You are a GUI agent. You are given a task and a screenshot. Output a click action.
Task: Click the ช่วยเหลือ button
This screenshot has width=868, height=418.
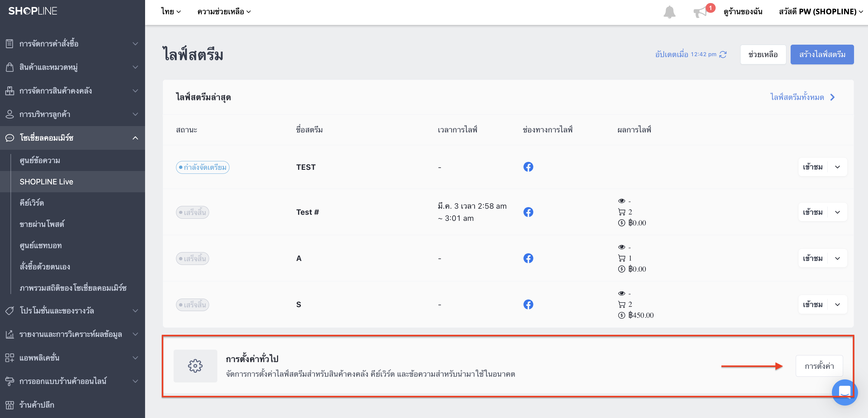763,54
